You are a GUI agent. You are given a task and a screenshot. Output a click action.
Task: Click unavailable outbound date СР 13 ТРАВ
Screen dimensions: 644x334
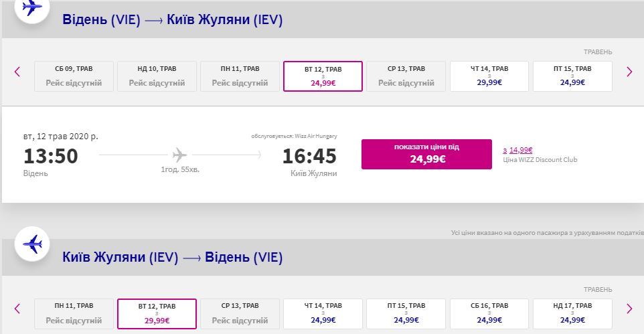(x=406, y=76)
